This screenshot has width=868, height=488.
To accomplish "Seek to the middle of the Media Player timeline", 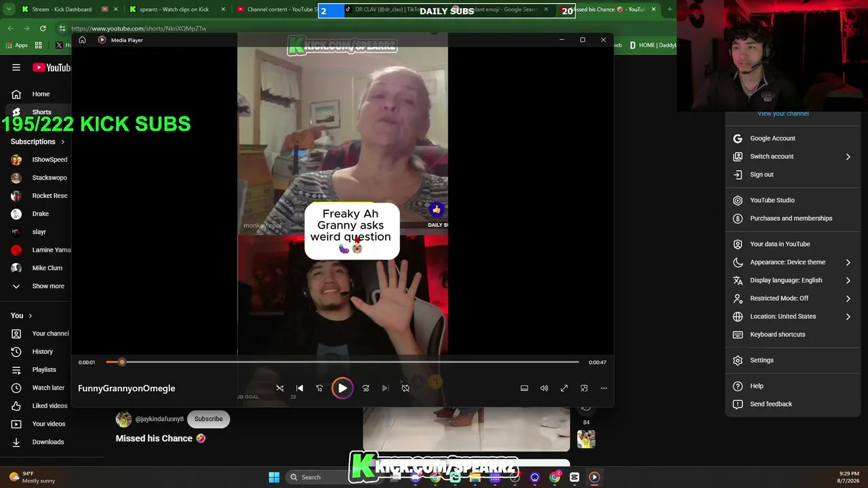I will (342, 362).
